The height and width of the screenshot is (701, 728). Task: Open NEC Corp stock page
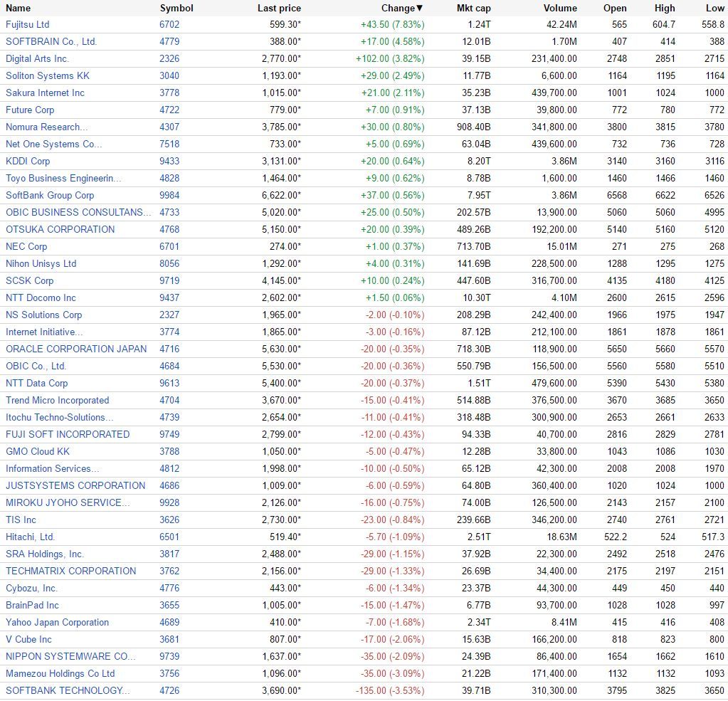26,246
